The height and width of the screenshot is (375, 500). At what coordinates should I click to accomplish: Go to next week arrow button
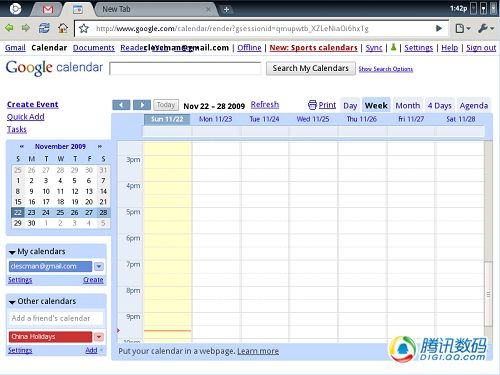[x=142, y=105]
